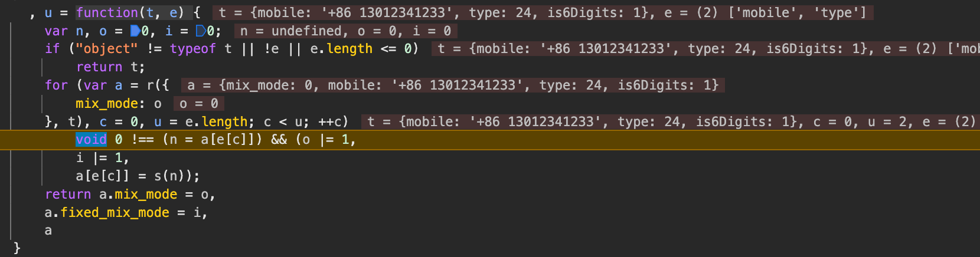Screen dimensions: 980x257
Task: Click the hollow inline breakpoint marker after "i ="
Action: (x=201, y=31)
